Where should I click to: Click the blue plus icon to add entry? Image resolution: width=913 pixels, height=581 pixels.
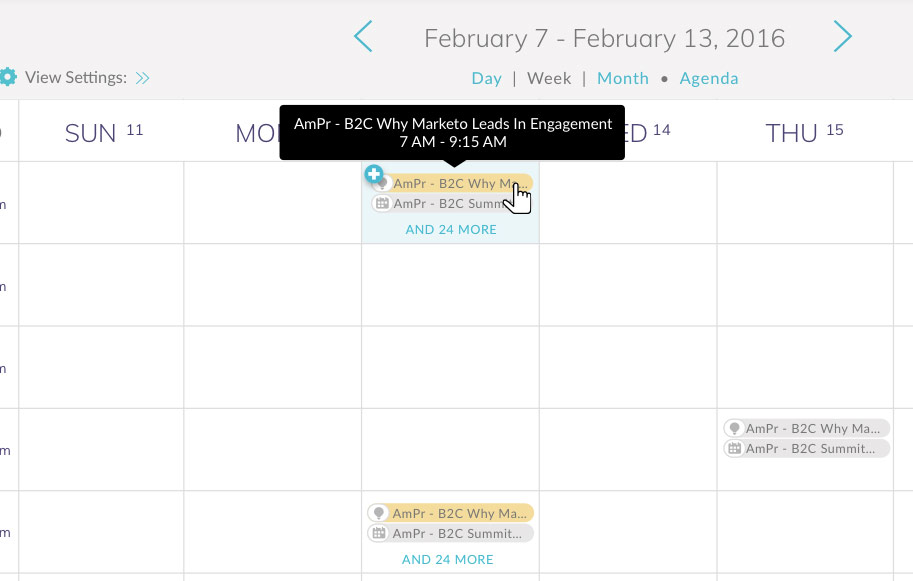(x=374, y=175)
